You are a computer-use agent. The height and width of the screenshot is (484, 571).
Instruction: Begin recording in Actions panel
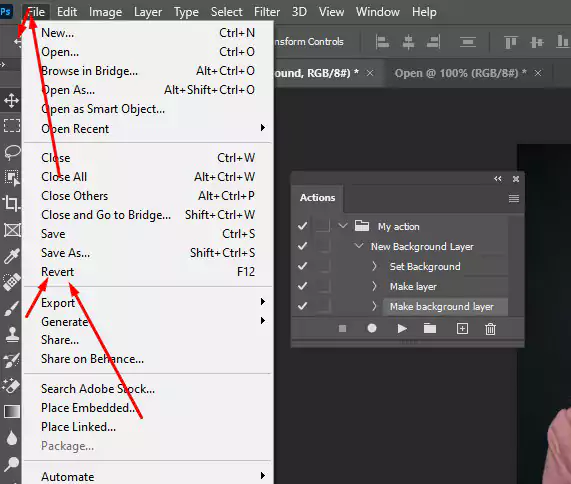click(x=372, y=328)
